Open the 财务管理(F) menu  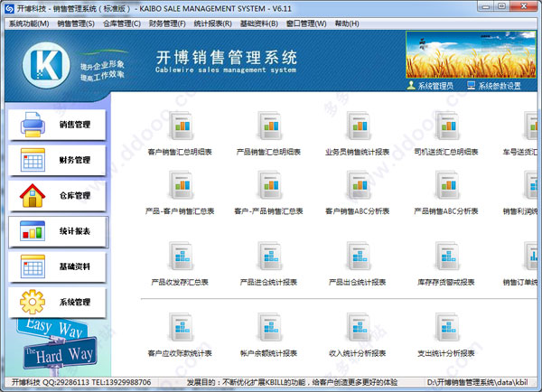click(x=167, y=23)
